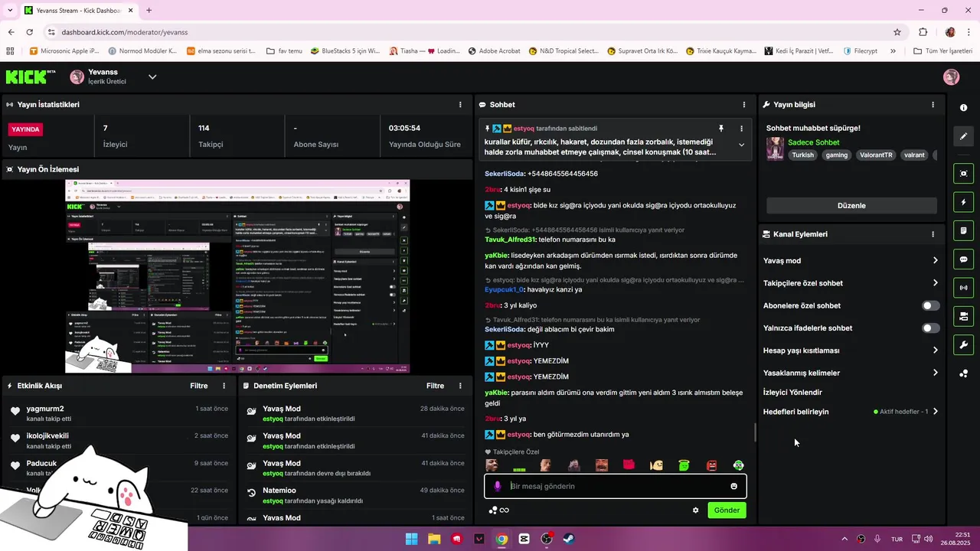Open the info icon in right sidebar
The image size is (980, 551).
point(963,108)
